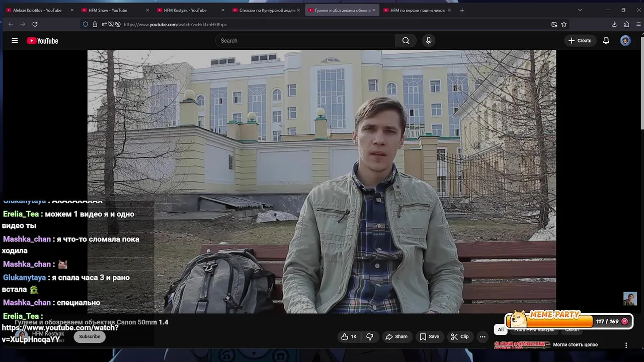Open the Могли стоить целое video title
Screen dimensions: 644x362
[x=575, y=345]
